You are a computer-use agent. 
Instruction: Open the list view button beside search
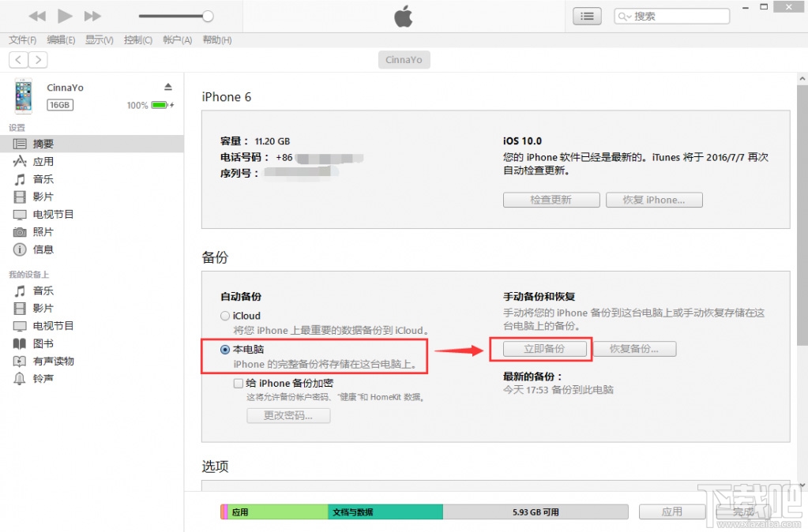[x=587, y=16]
